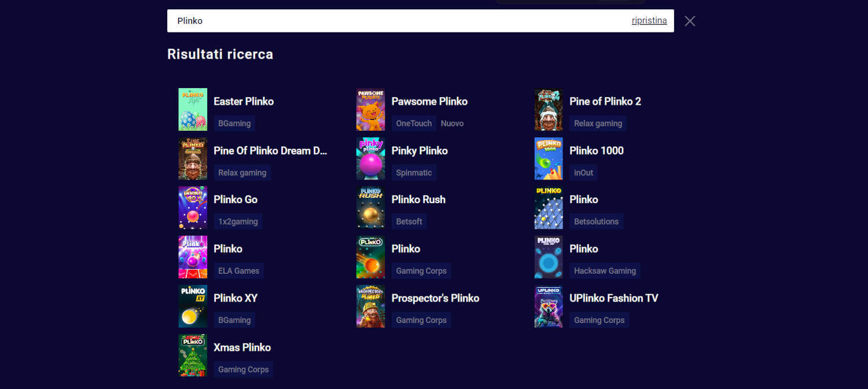The image size is (868, 389).
Task: Open the Pawsome Plinko cat thumbnail
Action: coord(370,109)
